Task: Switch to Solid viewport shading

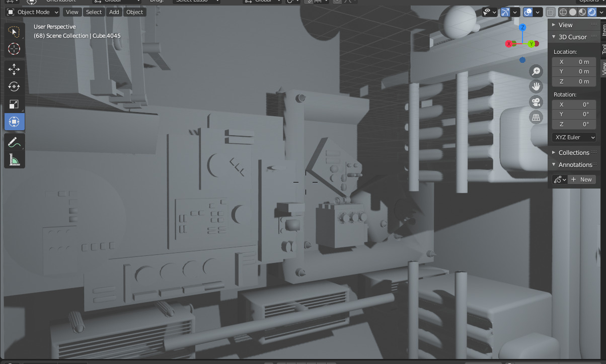Action: pos(573,12)
